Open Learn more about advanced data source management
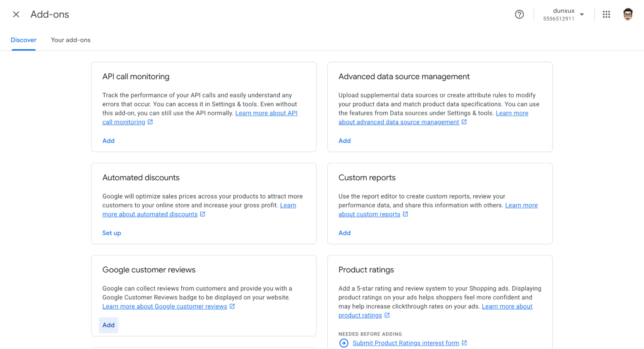Screen dimensions: 644x349 coord(399,122)
